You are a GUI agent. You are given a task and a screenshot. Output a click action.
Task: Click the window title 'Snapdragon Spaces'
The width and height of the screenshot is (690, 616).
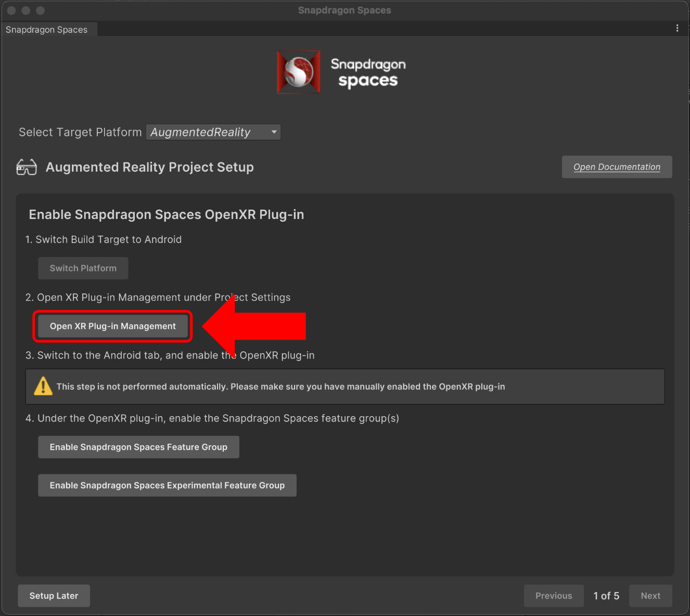click(344, 10)
